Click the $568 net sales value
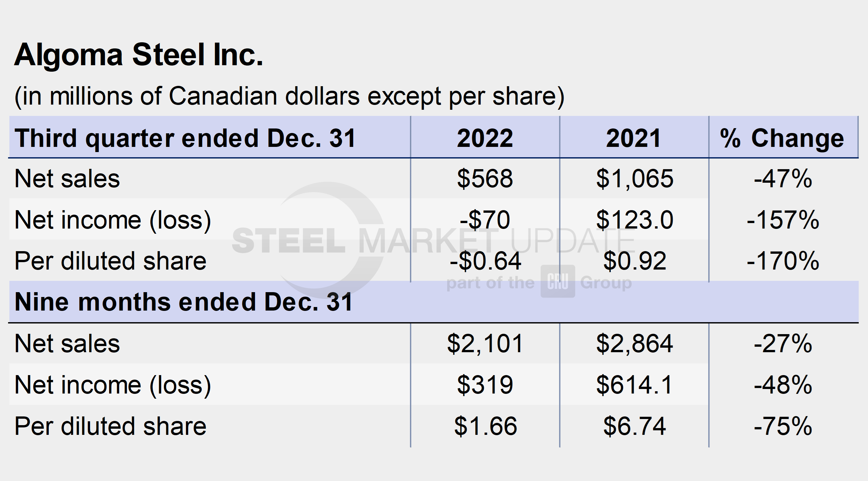Screen dimensions: 868x481 click(485, 178)
